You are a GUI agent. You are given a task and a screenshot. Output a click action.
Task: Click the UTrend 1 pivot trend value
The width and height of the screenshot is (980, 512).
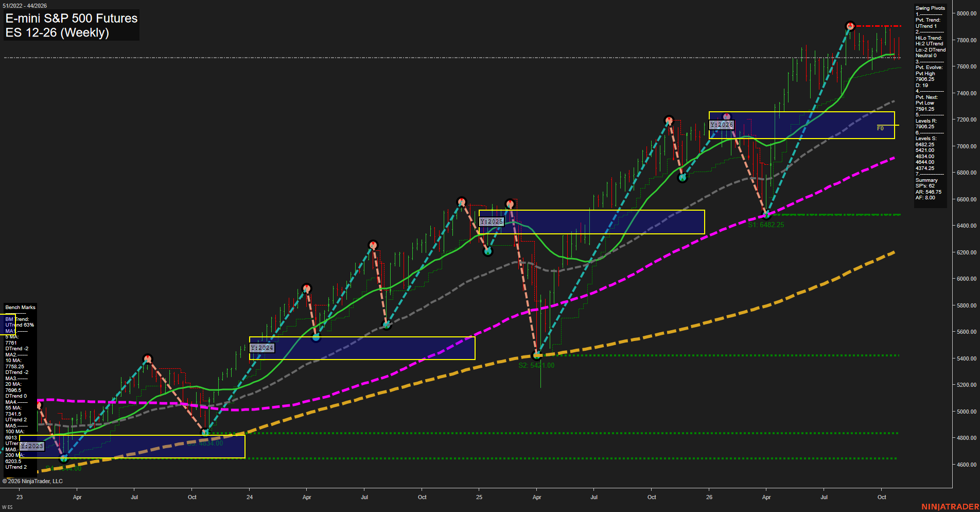[926, 26]
